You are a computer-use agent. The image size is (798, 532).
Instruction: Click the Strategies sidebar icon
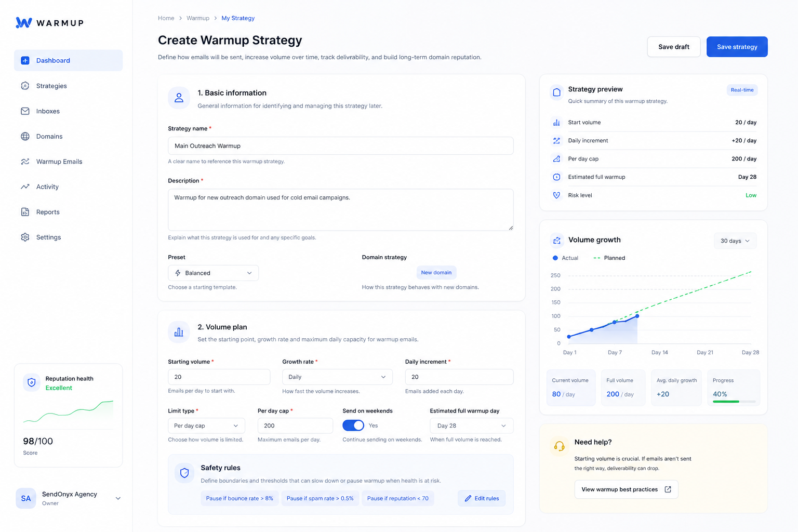click(x=25, y=86)
